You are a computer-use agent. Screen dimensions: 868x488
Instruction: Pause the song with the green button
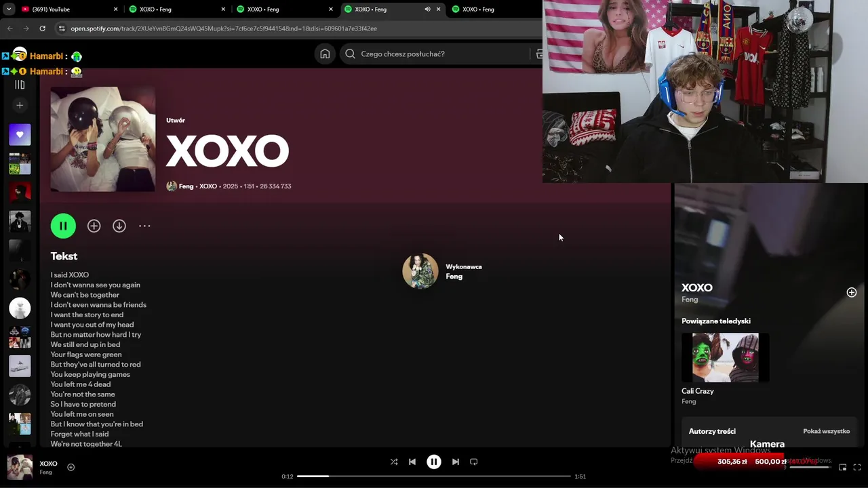click(63, 226)
